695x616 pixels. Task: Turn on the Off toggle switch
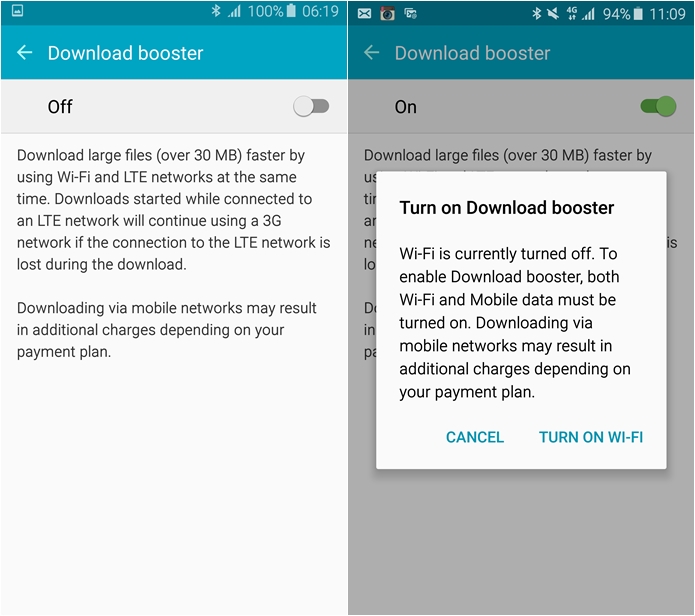[311, 106]
